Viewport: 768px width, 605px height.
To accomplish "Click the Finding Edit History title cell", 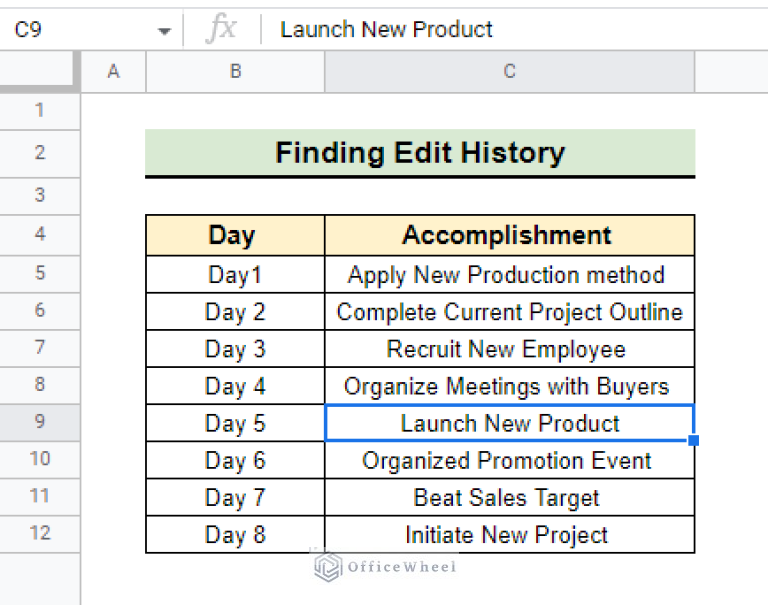I will [x=420, y=153].
